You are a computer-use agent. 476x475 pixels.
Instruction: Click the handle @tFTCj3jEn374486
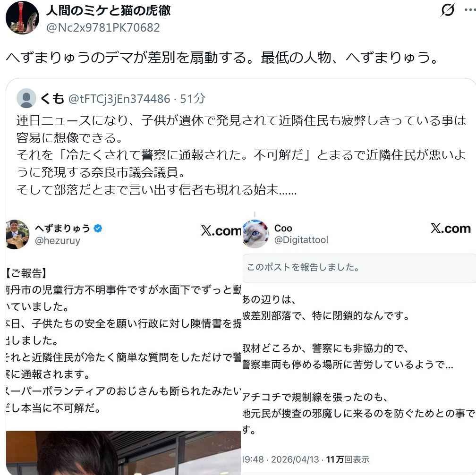click(119, 99)
